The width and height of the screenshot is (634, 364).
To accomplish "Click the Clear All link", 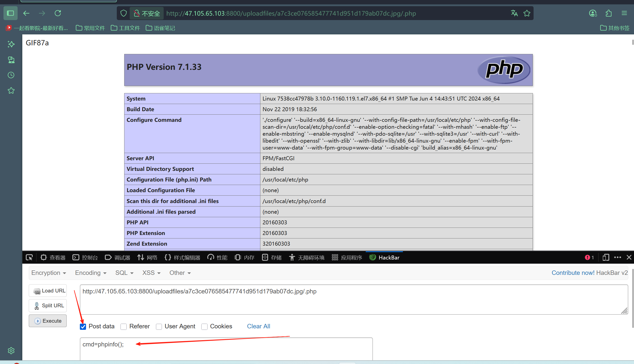I will [x=258, y=326].
